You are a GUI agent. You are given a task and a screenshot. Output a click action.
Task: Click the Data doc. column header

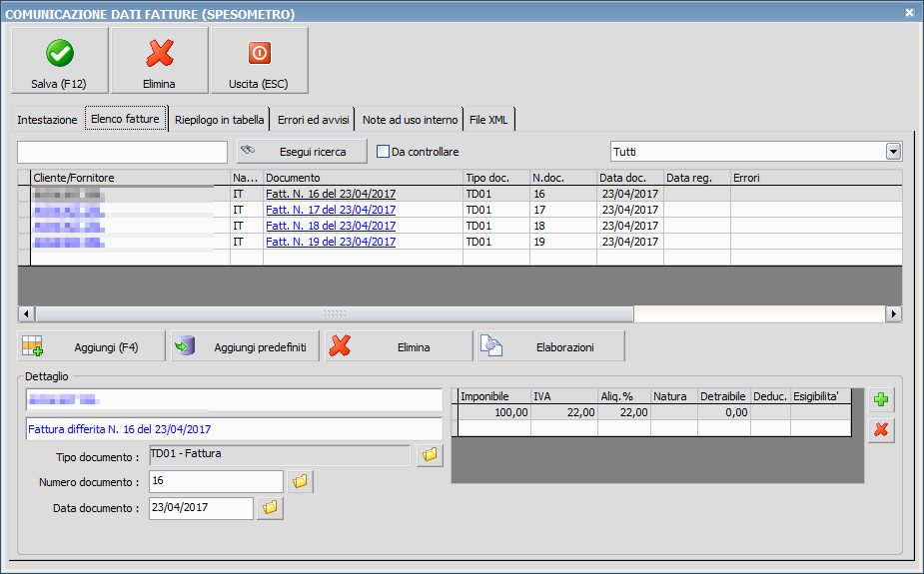(630, 178)
